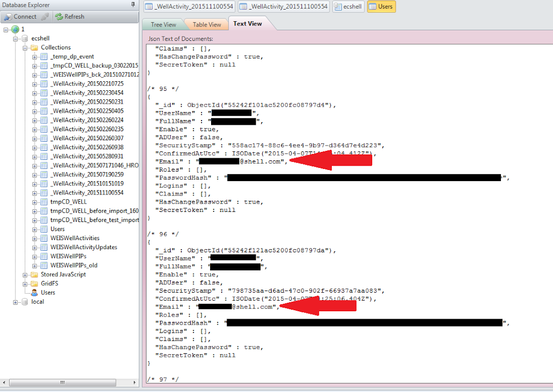553x392 pixels.
Task: Pin the Database Explorer panel
Action: pyautogui.click(x=133, y=5)
